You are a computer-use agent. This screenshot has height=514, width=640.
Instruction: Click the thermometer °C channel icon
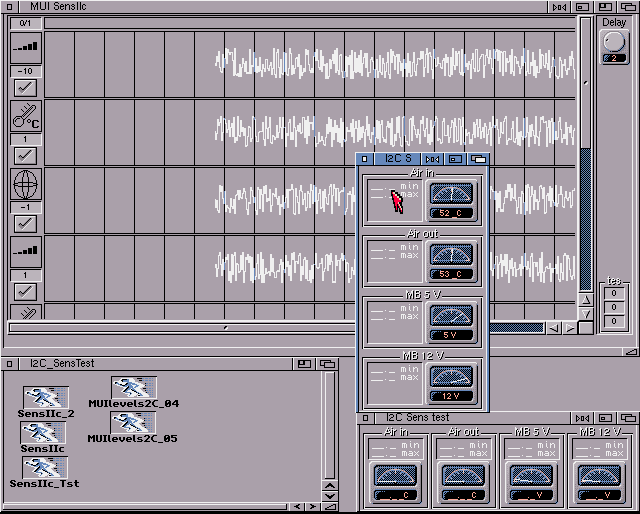[26, 116]
